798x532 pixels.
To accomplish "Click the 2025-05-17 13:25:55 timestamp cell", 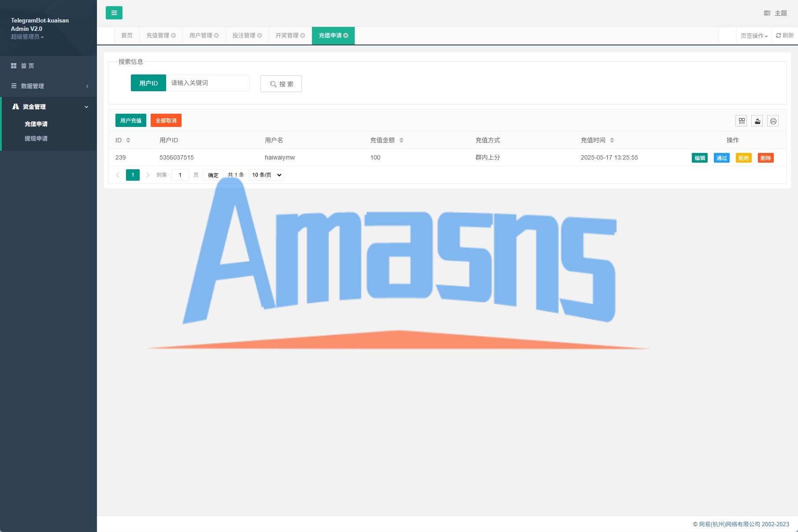I will (609, 157).
